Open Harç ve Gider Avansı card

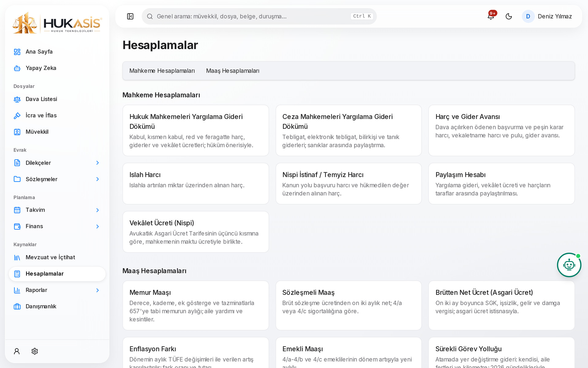point(502,130)
